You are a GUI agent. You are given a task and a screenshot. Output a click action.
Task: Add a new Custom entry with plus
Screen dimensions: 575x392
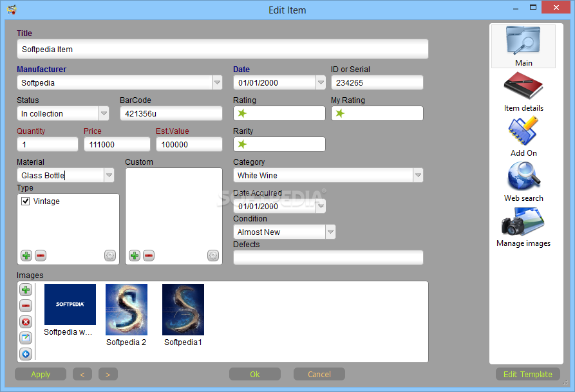tap(135, 256)
